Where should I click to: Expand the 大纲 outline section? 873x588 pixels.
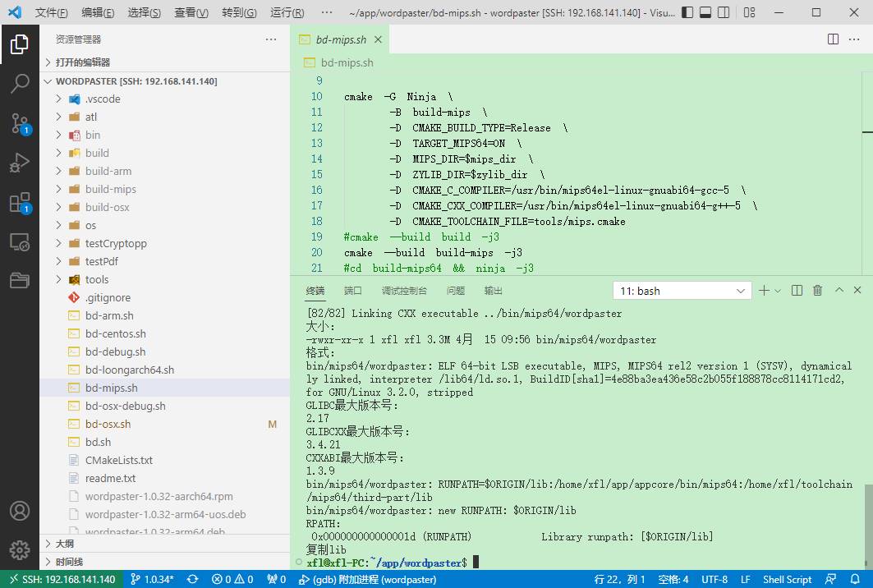coord(65,544)
